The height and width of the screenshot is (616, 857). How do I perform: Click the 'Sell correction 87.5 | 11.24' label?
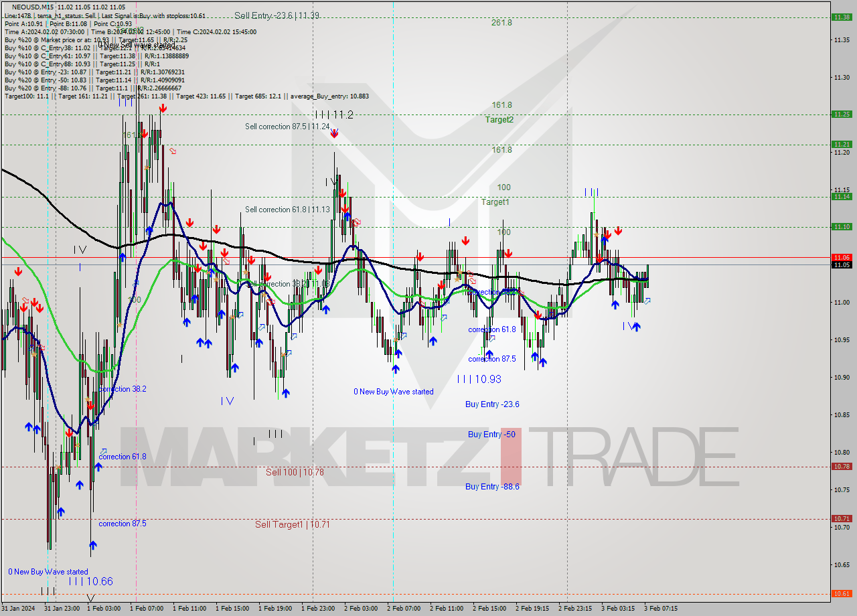click(287, 126)
